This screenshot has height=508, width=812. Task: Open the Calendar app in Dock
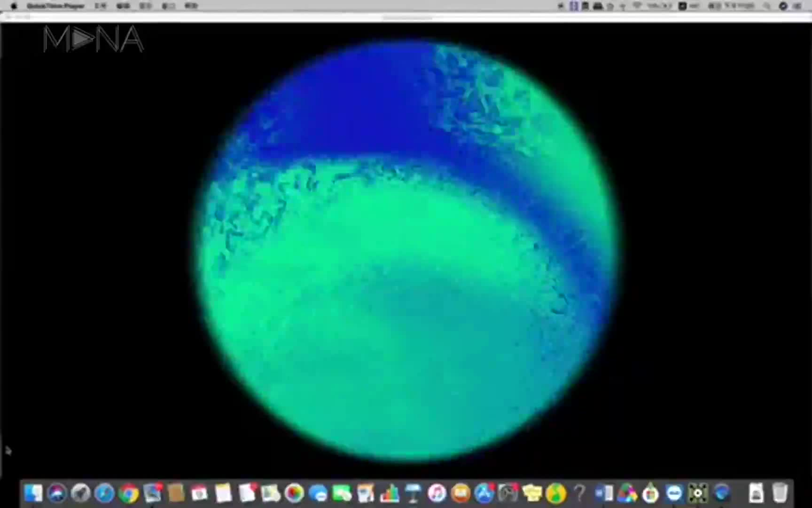pyautogui.click(x=200, y=493)
